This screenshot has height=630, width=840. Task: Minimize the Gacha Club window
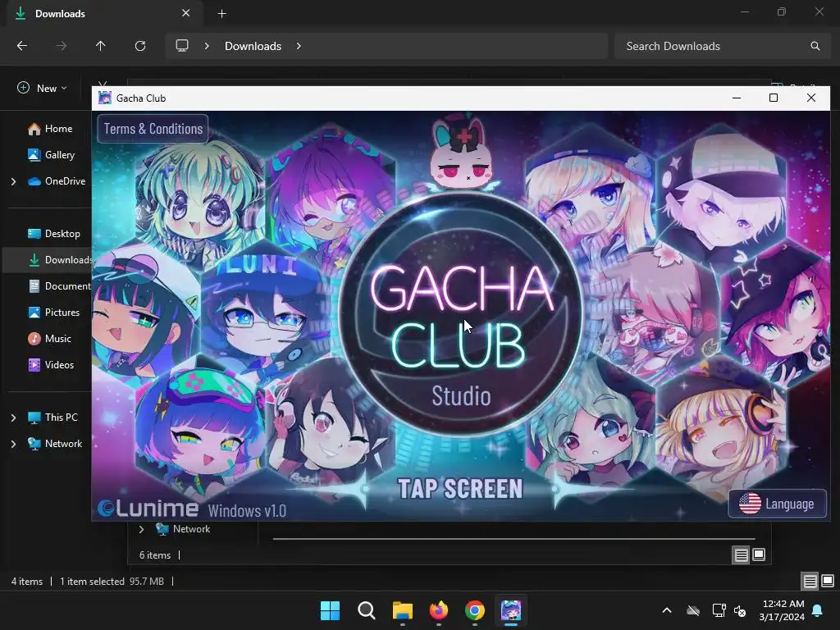pos(737,98)
